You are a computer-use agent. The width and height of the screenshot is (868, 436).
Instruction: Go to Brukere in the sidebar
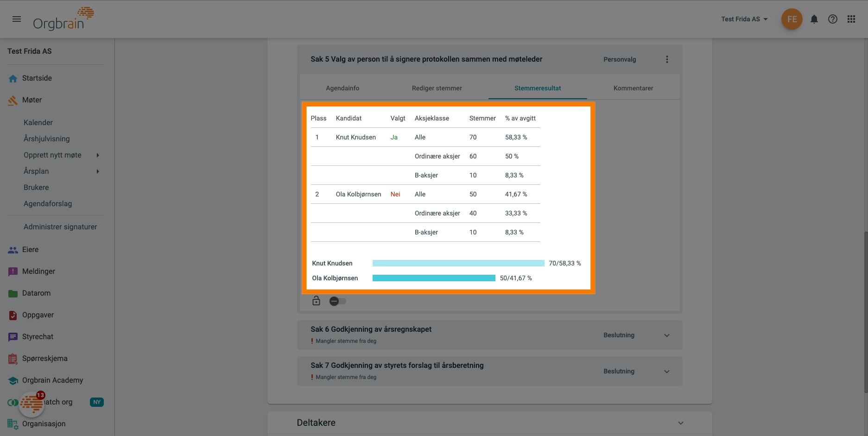[36, 188]
